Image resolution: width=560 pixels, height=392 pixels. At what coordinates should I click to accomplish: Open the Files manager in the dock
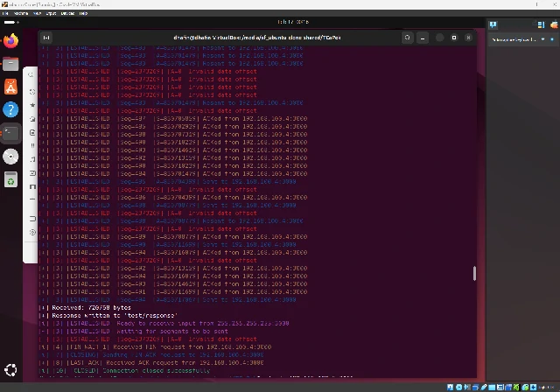click(x=10, y=64)
